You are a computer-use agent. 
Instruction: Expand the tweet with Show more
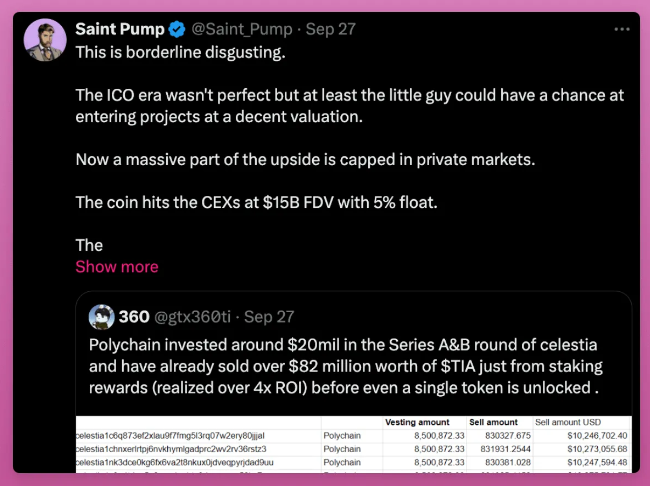(x=117, y=267)
